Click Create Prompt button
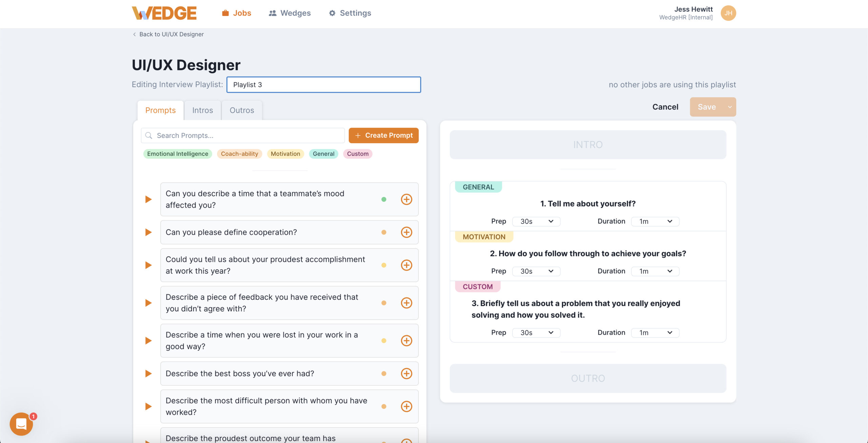The height and width of the screenshot is (443, 868). click(x=383, y=135)
